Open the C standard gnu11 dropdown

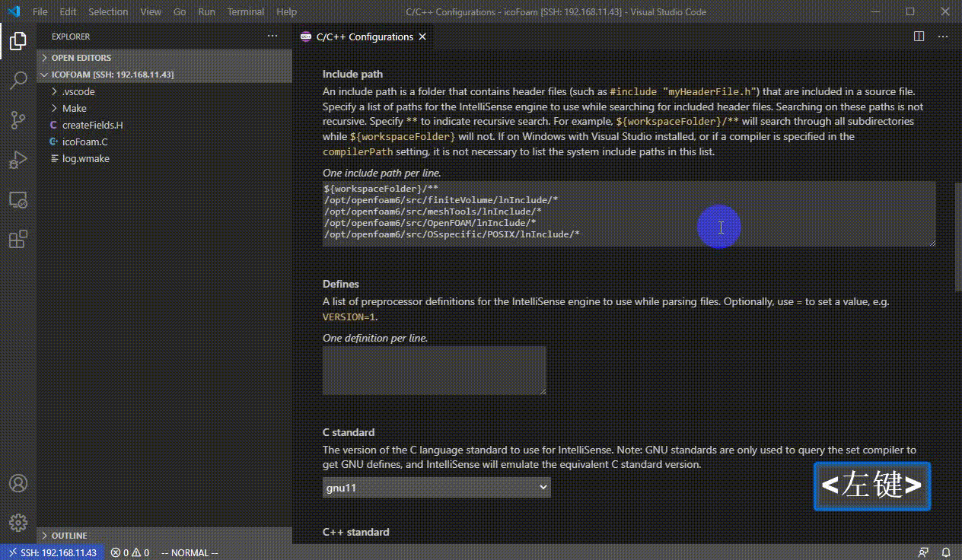[x=436, y=488]
